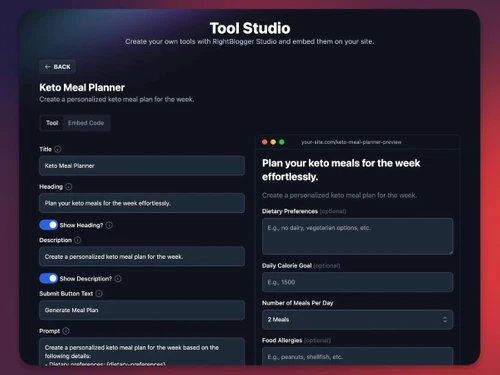This screenshot has width=500, height=375.
Task: Edit the Heading text field
Action: 142,203
